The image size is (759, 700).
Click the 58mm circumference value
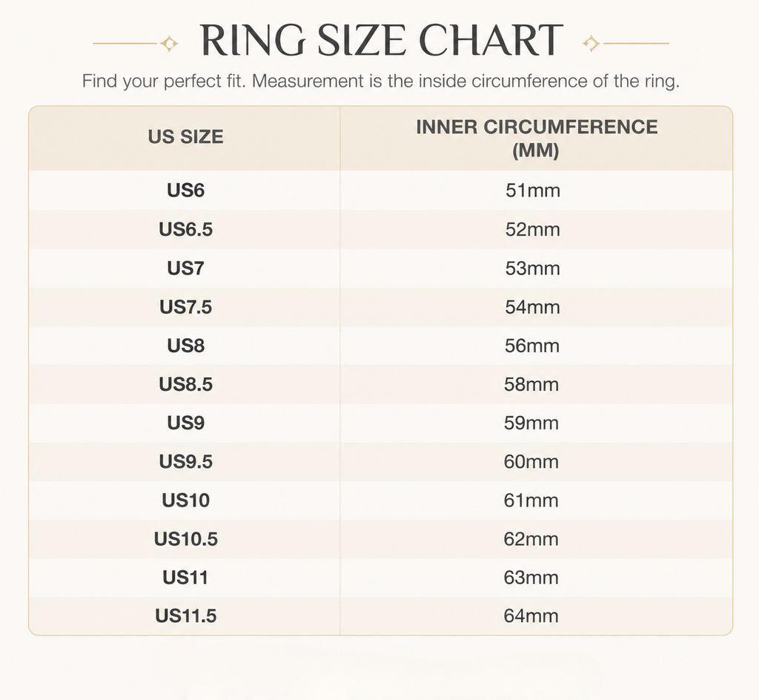click(531, 384)
